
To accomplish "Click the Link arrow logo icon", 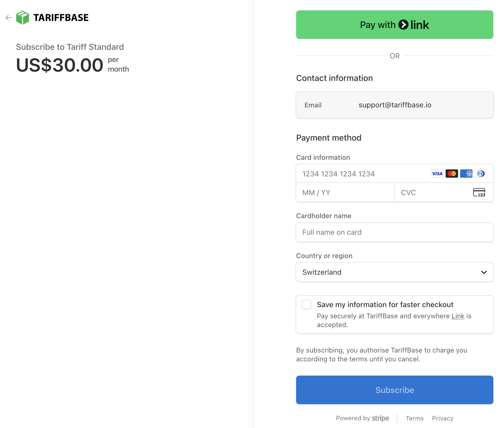I will [403, 25].
